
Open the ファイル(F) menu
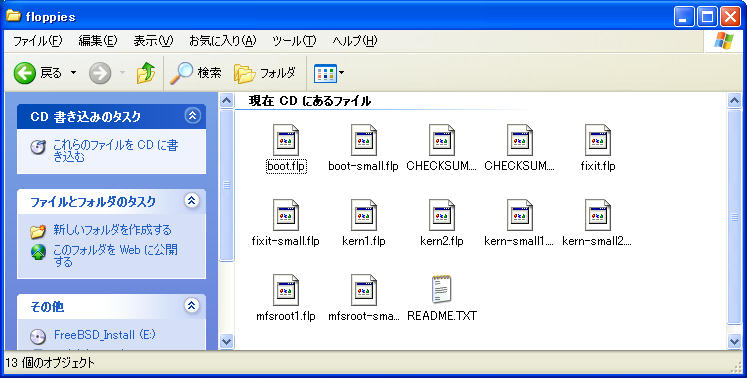tap(37, 41)
